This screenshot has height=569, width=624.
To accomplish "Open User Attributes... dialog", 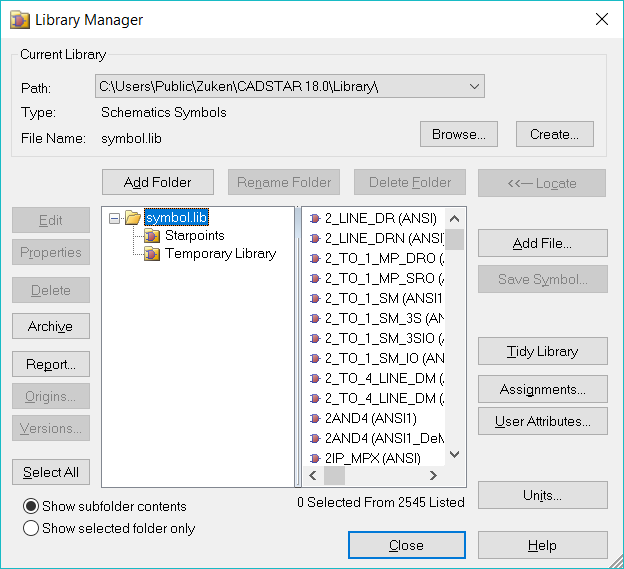I will (x=542, y=421).
